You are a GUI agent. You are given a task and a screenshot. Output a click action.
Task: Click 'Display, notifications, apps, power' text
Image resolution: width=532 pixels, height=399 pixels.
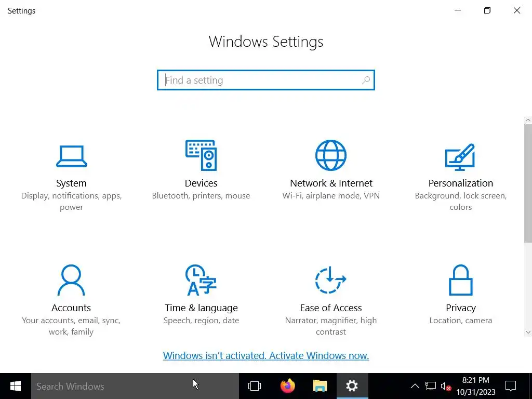tap(71, 201)
